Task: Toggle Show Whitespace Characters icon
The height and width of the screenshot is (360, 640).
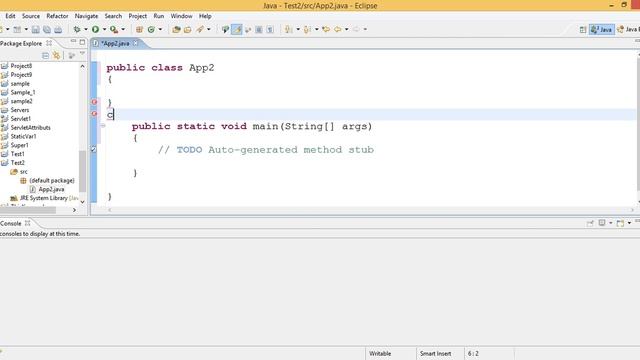Action: tap(270, 29)
